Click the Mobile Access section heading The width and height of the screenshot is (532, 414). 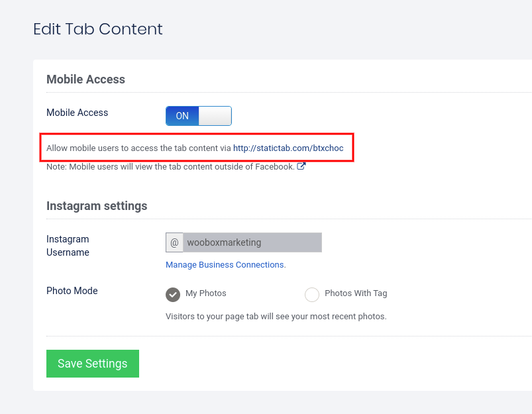(85, 79)
